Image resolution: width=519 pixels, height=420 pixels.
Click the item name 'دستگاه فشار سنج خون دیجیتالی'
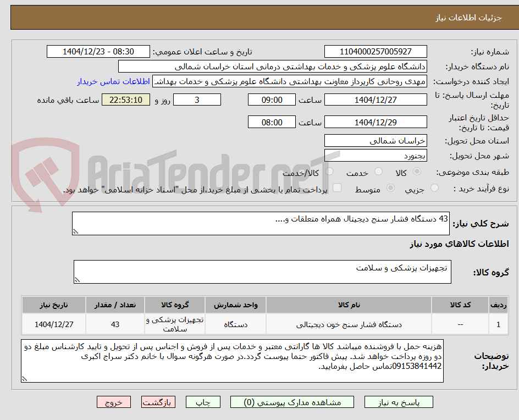tap(349, 325)
